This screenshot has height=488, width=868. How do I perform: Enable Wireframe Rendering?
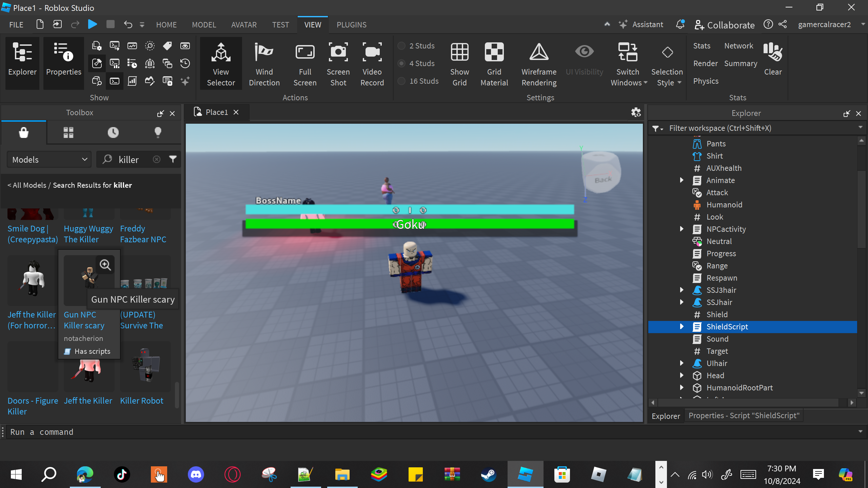pos(539,63)
